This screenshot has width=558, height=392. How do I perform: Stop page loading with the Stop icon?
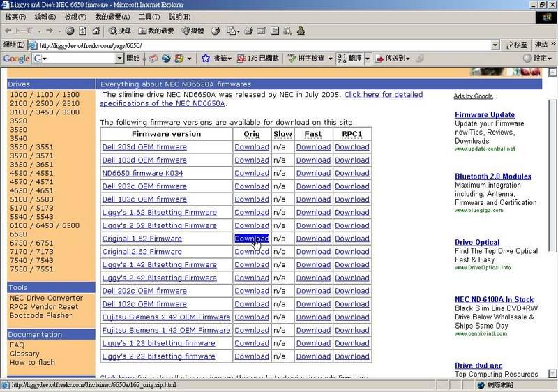(70, 31)
